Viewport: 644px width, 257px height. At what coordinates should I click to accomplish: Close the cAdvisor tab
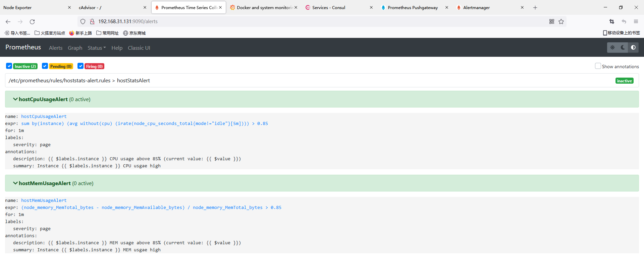(145, 7)
